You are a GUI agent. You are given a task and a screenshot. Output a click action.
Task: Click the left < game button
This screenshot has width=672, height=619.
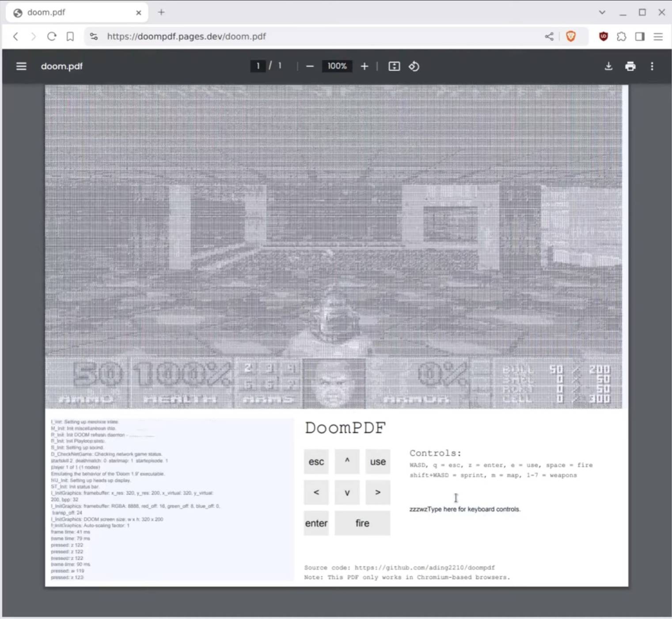[x=316, y=492]
